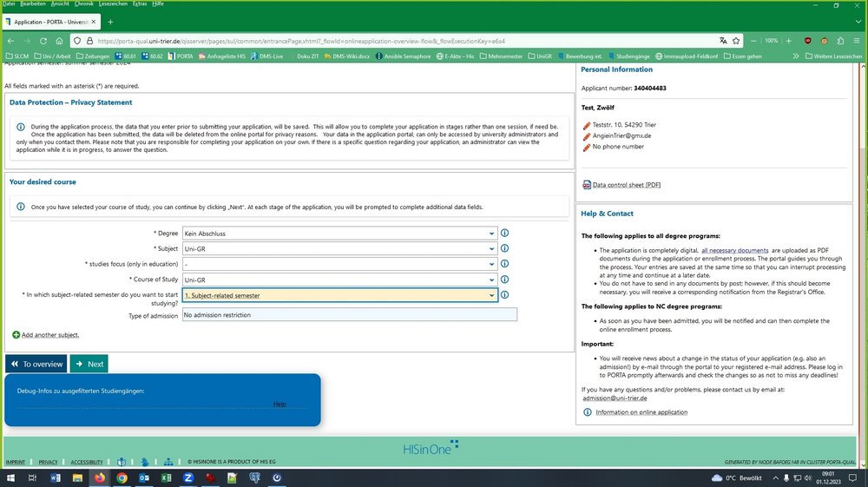
Task: Click the pencil icon beside the Teststr. address
Action: [x=586, y=125]
